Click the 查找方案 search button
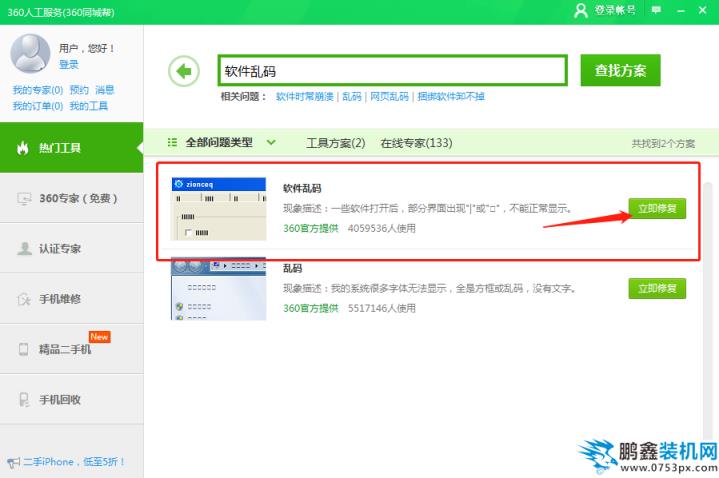The width and height of the screenshot is (719, 478). pos(620,70)
